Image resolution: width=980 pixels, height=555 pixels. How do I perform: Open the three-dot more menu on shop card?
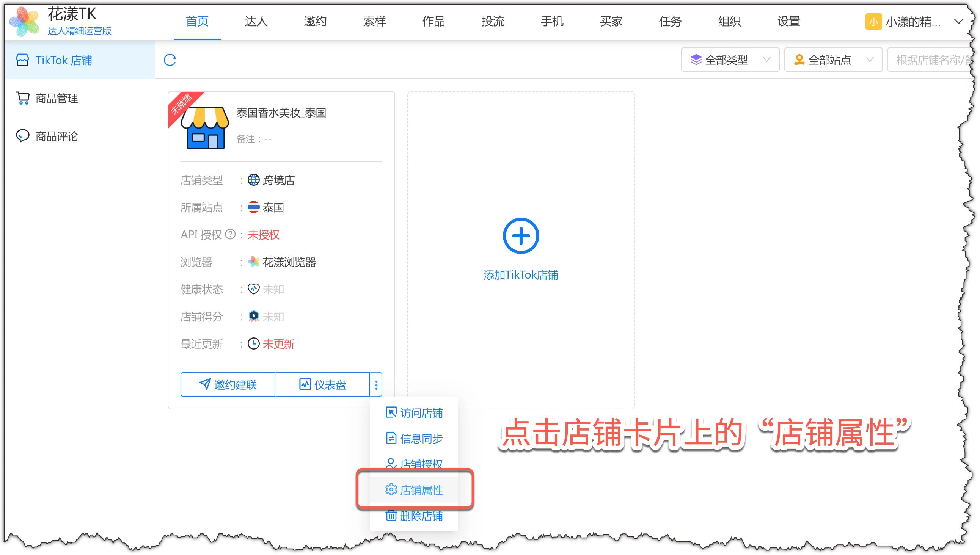tap(376, 385)
